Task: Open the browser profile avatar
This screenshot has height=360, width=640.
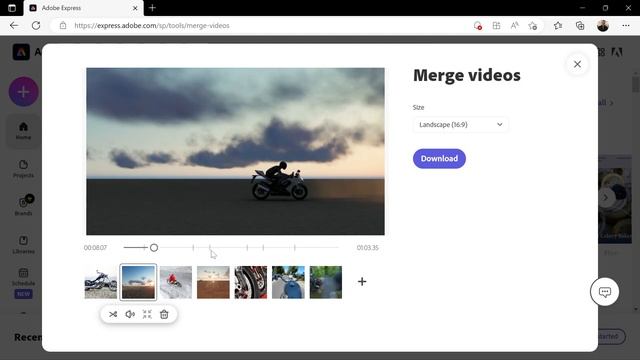Action: point(602,25)
